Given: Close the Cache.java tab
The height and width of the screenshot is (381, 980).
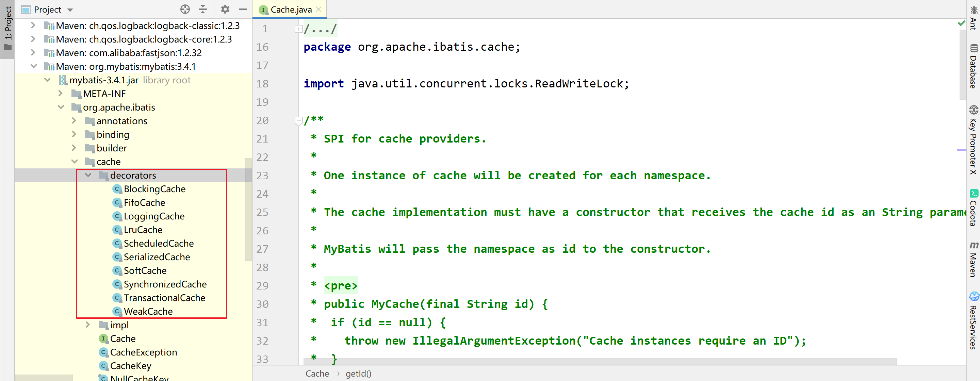Looking at the screenshot, I should [319, 10].
